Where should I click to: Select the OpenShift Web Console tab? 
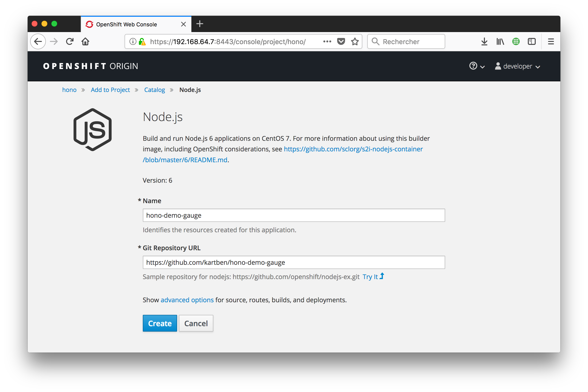coord(126,24)
